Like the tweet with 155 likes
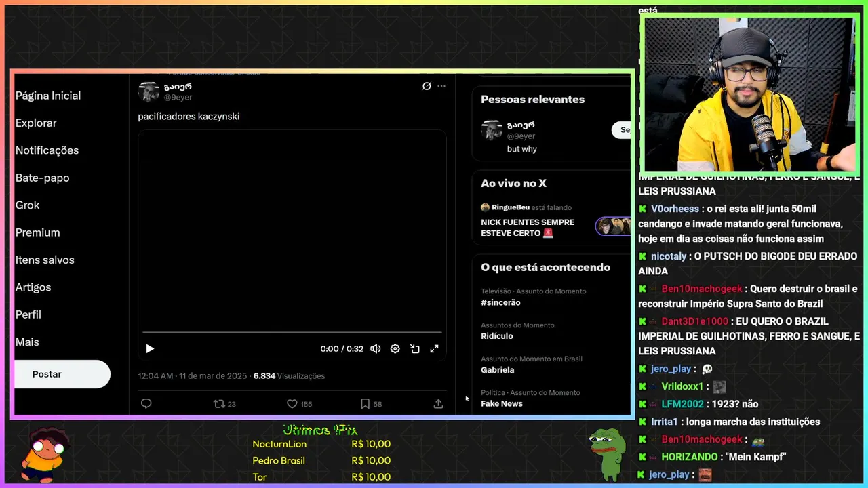The height and width of the screenshot is (488, 868). coord(299,403)
